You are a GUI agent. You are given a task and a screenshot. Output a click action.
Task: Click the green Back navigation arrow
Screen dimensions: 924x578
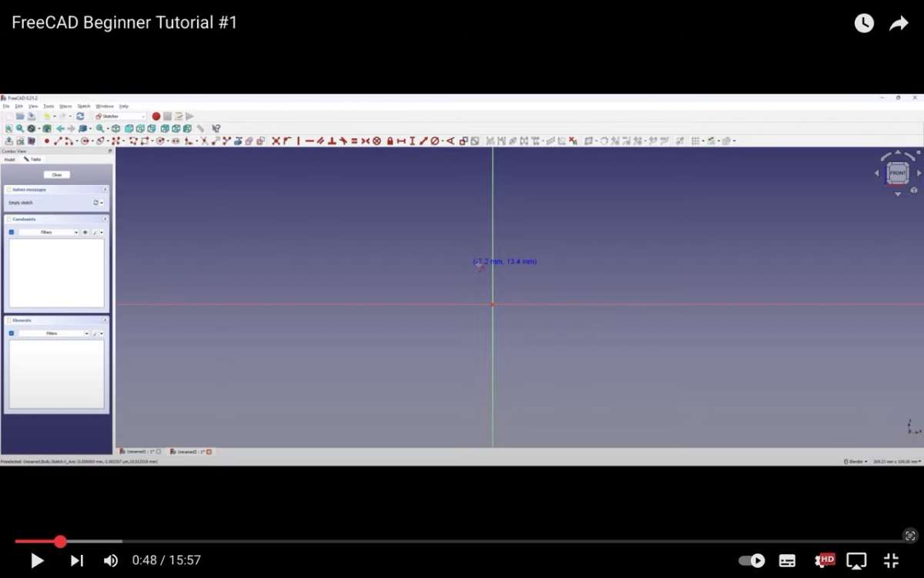tap(60, 129)
